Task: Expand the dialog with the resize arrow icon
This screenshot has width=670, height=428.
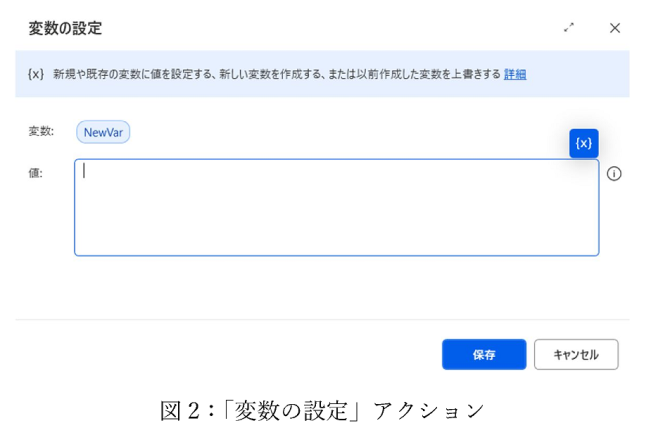Action: (x=569, y=28)
